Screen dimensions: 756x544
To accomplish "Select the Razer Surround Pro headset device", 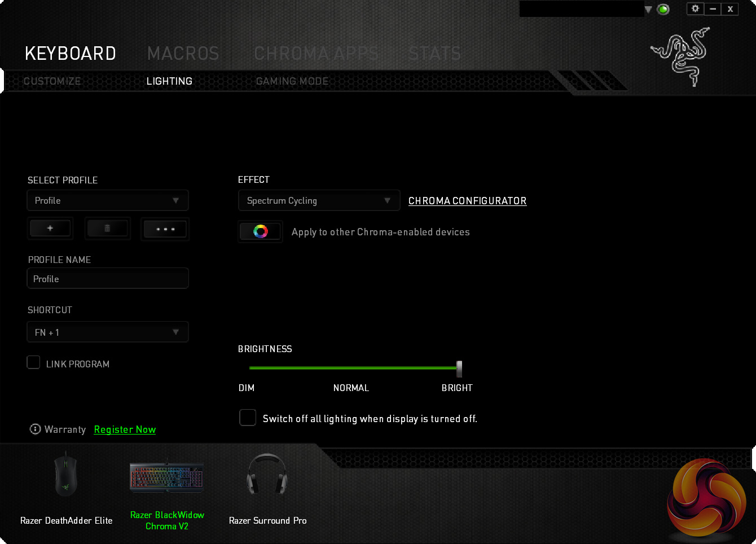I will (267, 489).
